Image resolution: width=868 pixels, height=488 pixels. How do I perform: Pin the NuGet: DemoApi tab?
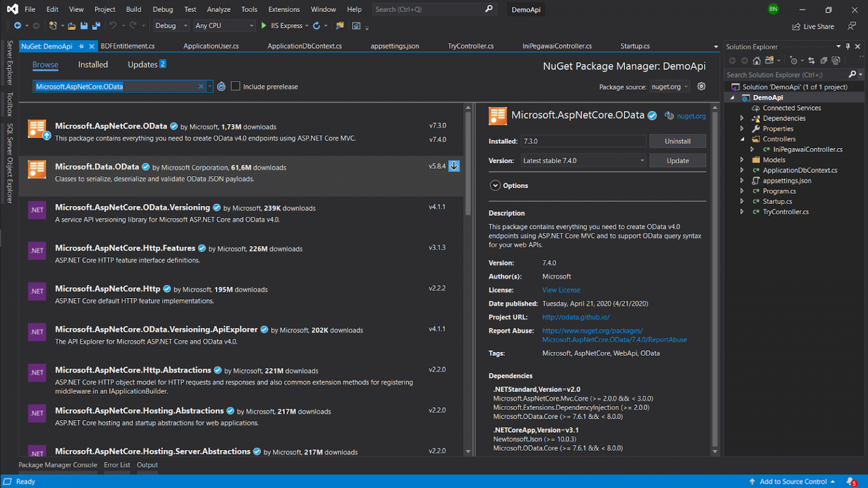pyautogui.click(x=81, y=46)
